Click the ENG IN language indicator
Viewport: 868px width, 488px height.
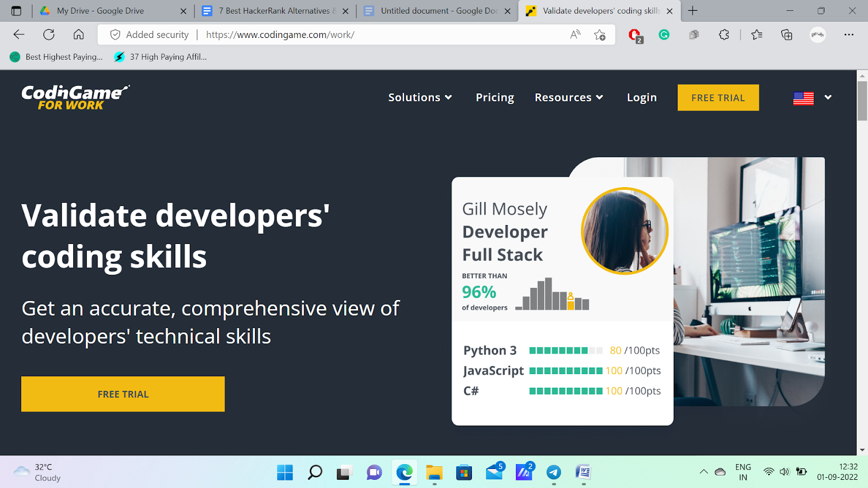(x=743, y=472)
